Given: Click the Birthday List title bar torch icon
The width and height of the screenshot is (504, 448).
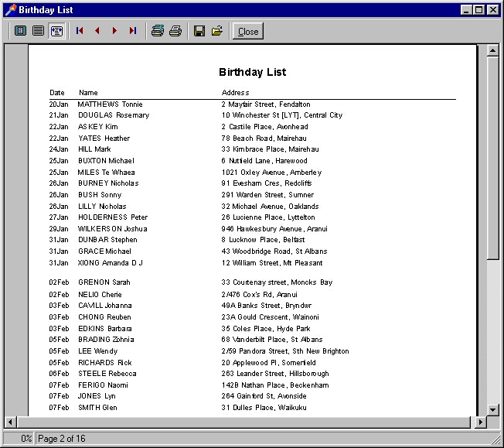Looking at the screenshot, I should [x=11, y=10].
